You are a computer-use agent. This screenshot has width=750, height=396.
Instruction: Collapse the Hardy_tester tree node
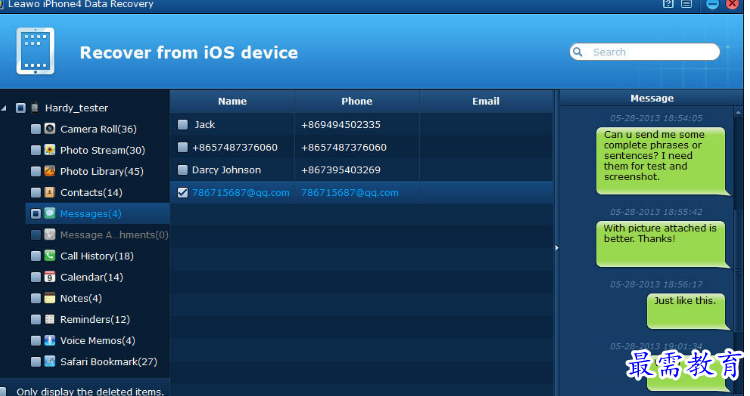click(x=4, y=109)
